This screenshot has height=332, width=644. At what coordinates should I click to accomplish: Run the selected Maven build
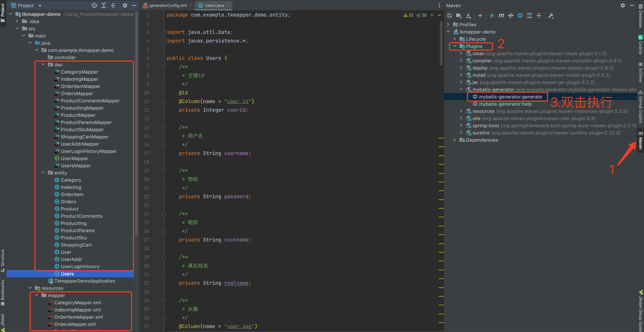492,16
